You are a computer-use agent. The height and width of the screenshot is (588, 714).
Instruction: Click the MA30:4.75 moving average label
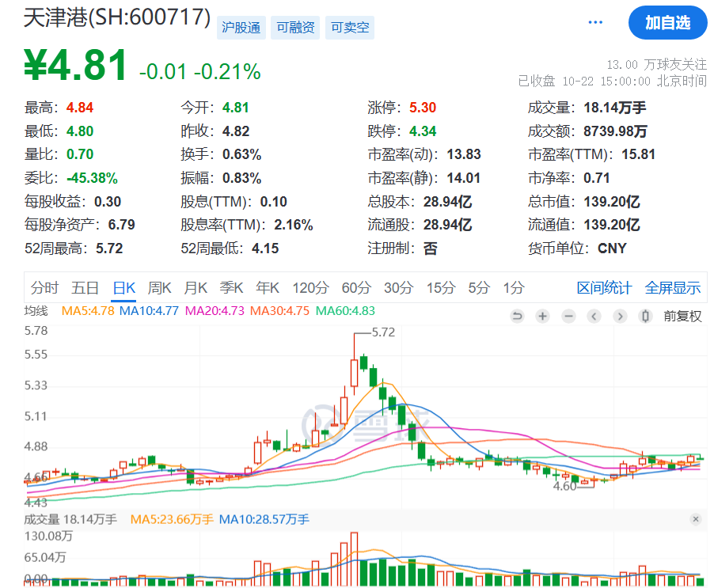279,311
